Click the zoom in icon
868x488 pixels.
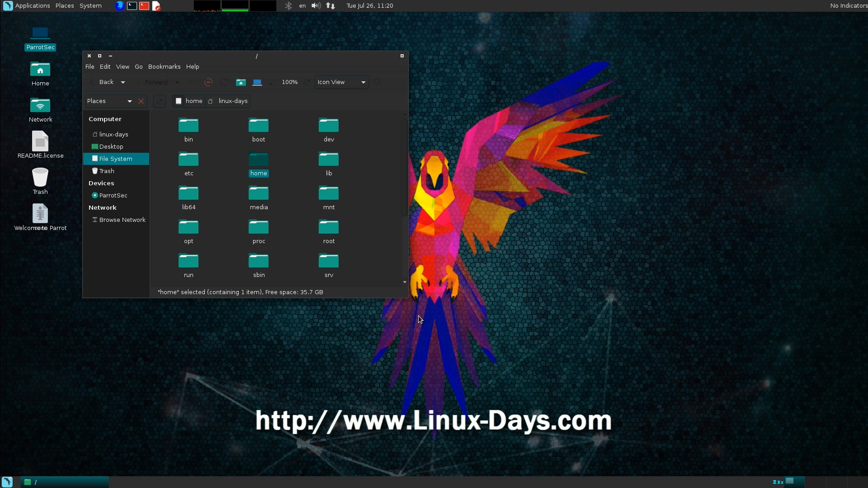click(307, 82)
